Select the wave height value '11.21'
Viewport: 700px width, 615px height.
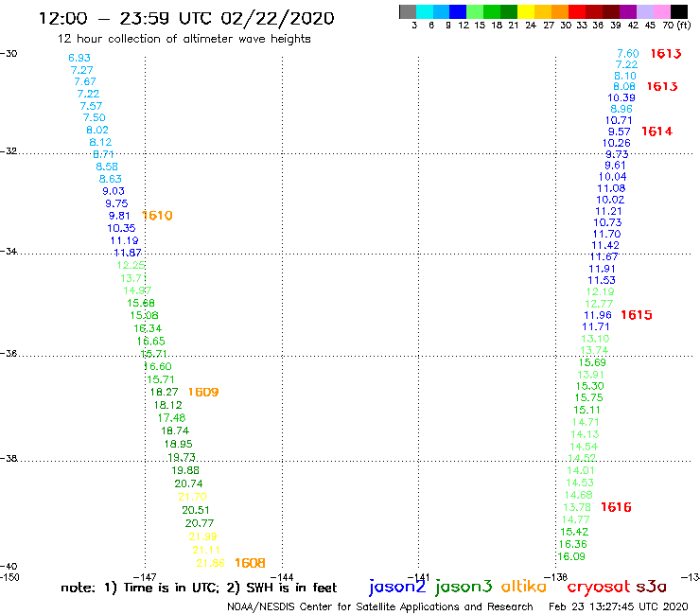pyautogui.click(x=609, y=211)
